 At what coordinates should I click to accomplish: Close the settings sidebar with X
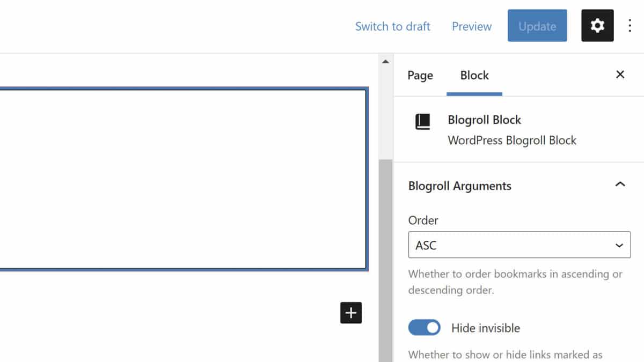pyautogui.click(x=620, y=75)
